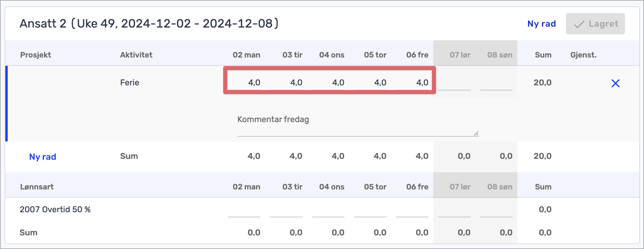Click the blue X to delete the Ferie row

(615, 83)
